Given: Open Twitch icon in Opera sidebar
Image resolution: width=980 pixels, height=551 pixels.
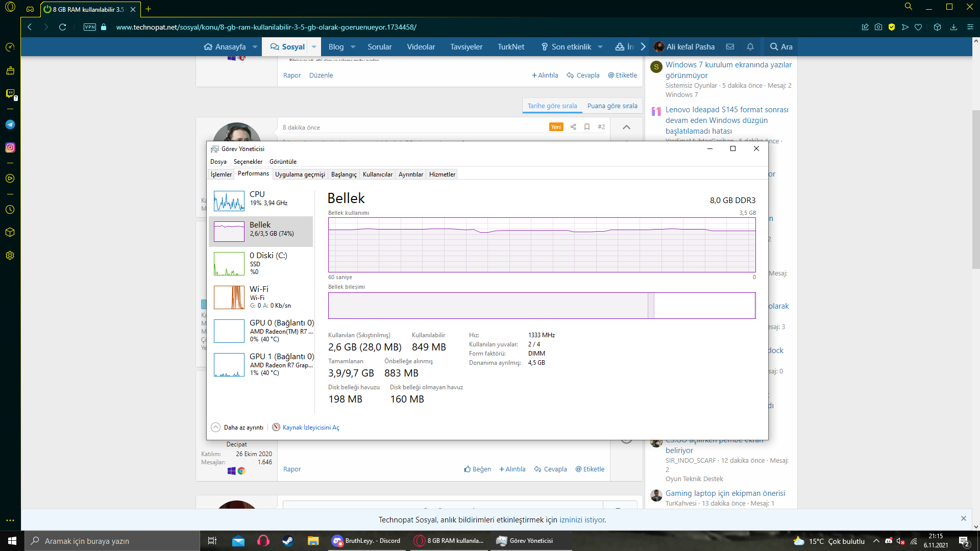Looking at the screenshot, I should [10, 93].
